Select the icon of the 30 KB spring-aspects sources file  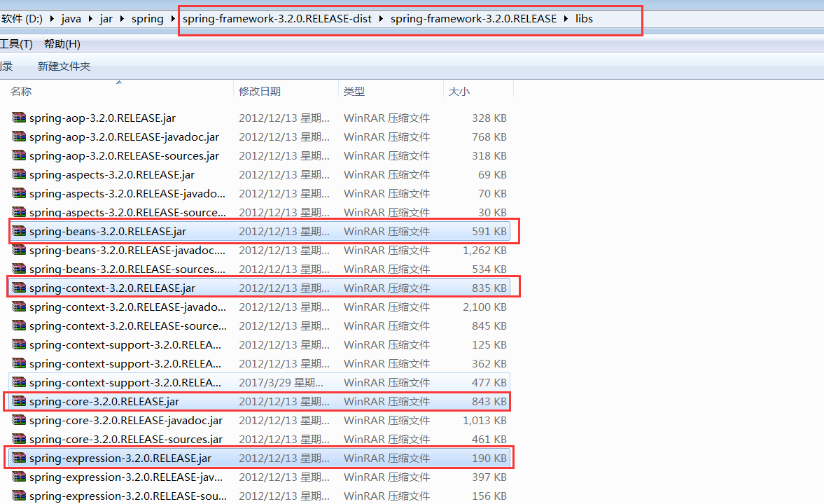pos(19,212)
